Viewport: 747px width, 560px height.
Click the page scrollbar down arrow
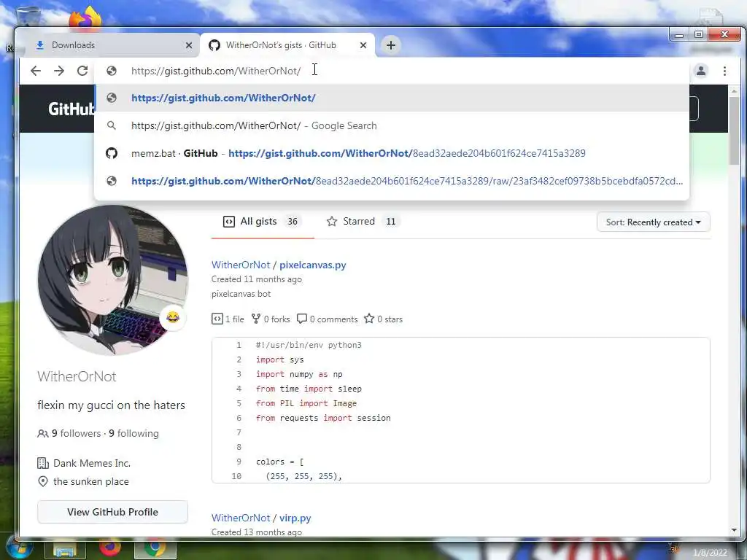734,531
